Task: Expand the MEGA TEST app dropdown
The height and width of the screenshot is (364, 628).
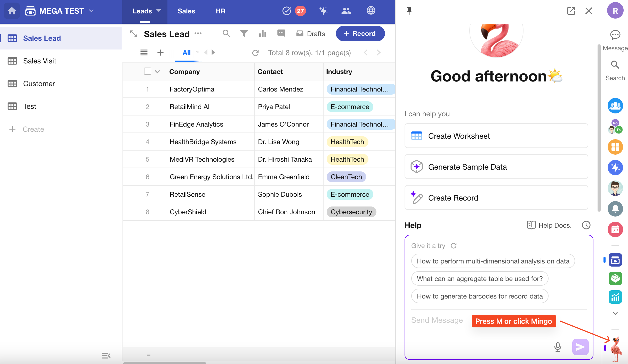Action: [91, 11]
